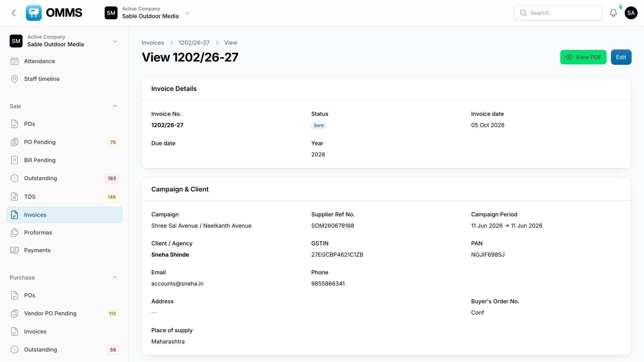Viewport: 644px width, 362px height.
Task: Click the Proformas copy icon
Action: [x=14, y=232]
